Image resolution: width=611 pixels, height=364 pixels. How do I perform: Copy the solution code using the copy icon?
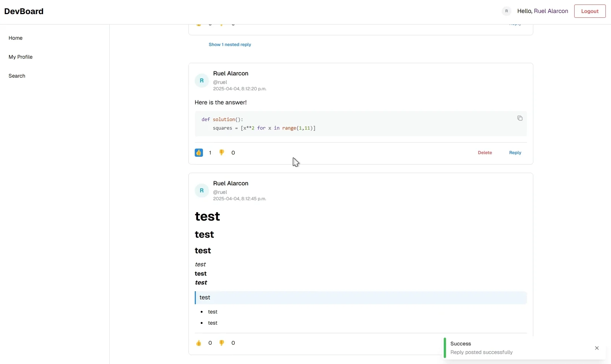(x=520, y=118)
